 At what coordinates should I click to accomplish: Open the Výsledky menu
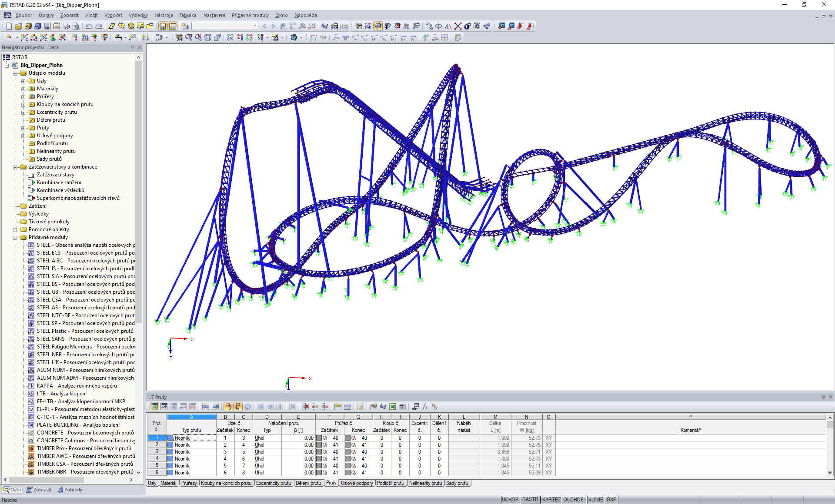click(x=137, y=15)
